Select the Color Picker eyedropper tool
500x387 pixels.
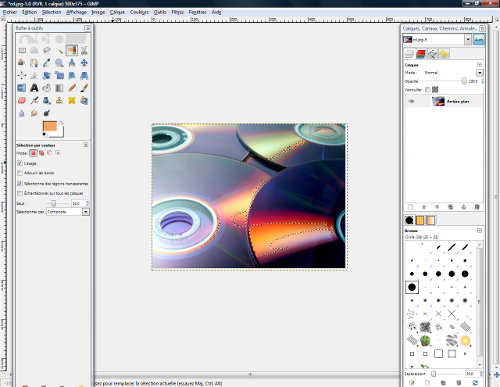point(47,63)
